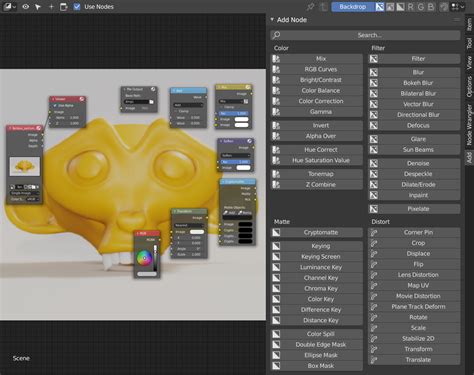Click the selection arrow icon in header
This screenshot has height=375, width=474.
click(38, 7)
